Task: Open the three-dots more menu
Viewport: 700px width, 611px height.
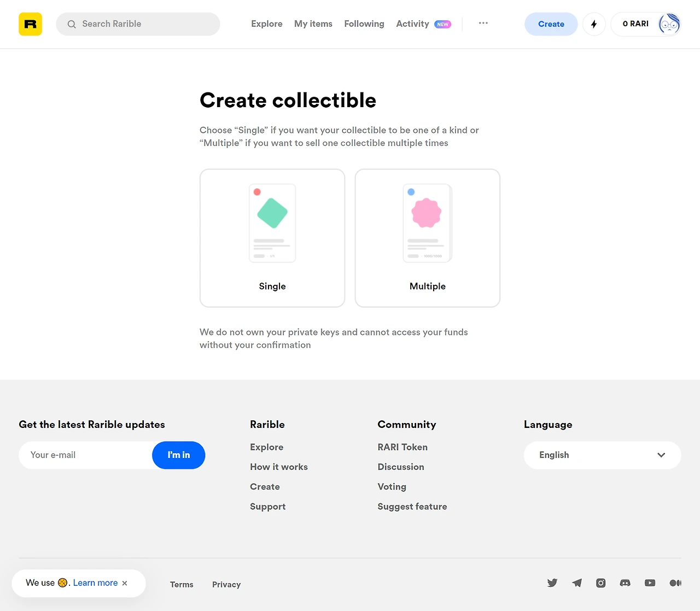Action: coord(483,23)
